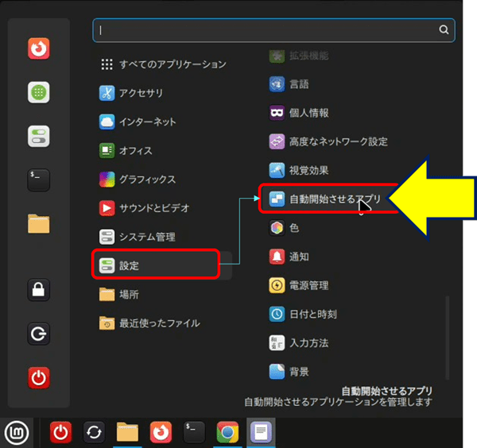Open the text editor icon in taskbar
The width and height of the screenshot is (477, 448).
(261, 432)
